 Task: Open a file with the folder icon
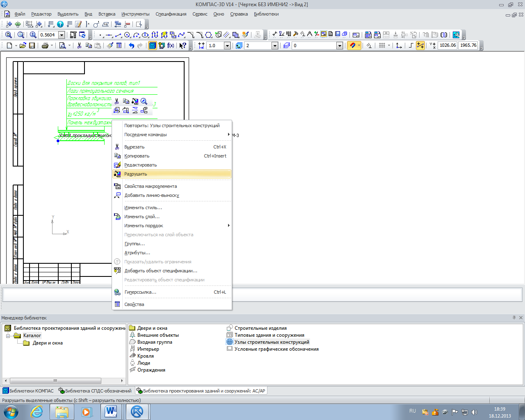[23, 46]
